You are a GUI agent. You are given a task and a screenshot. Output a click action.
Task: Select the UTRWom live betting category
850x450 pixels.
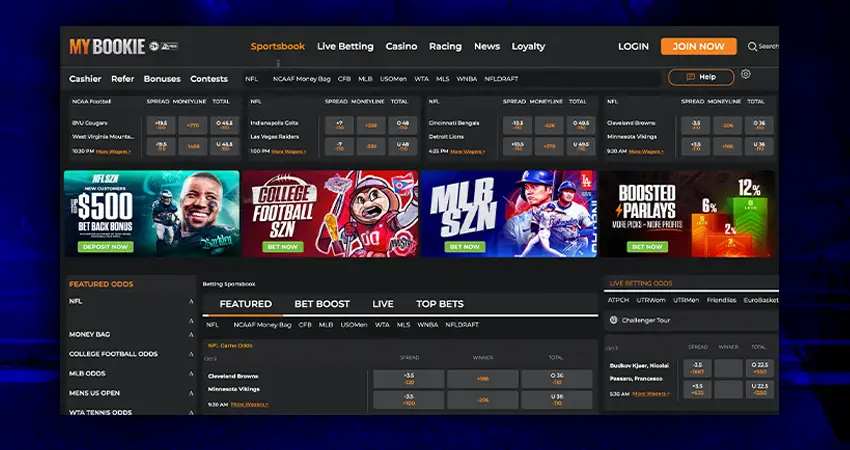[x=651, y=300]
